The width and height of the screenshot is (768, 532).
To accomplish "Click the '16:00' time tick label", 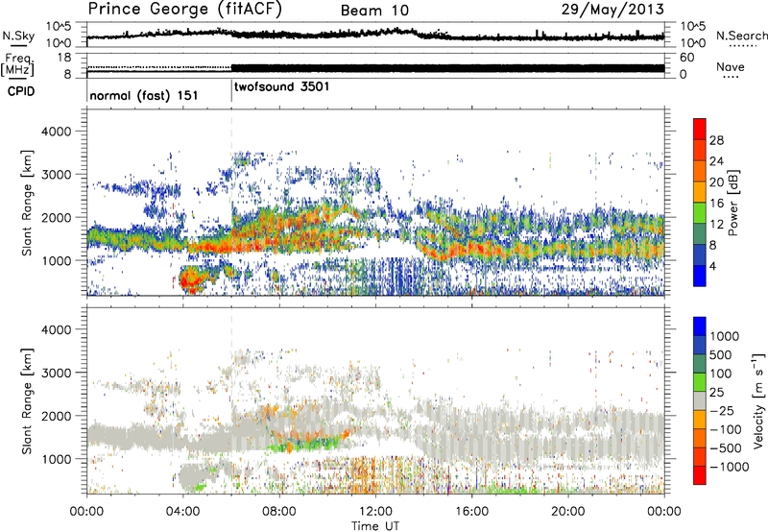I will [471, 512].
